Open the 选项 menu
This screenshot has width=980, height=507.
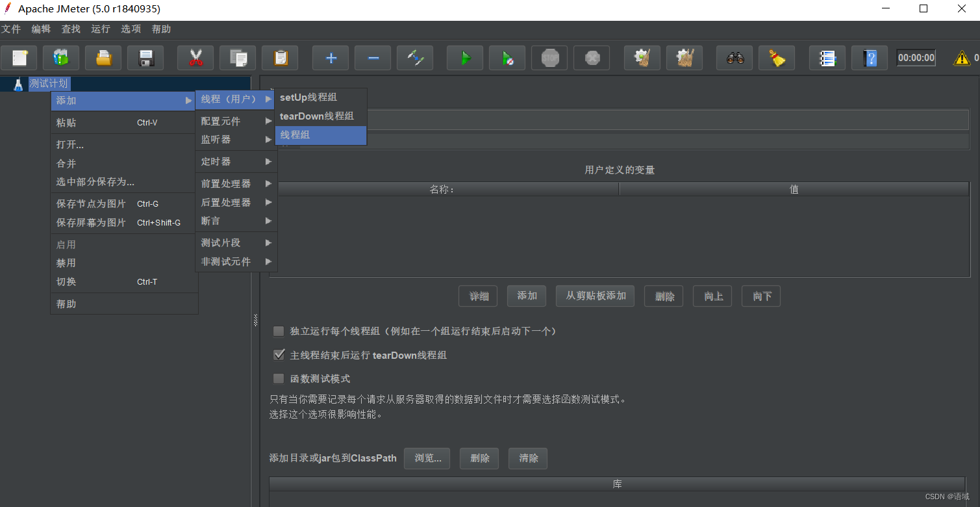coord(131,29)
